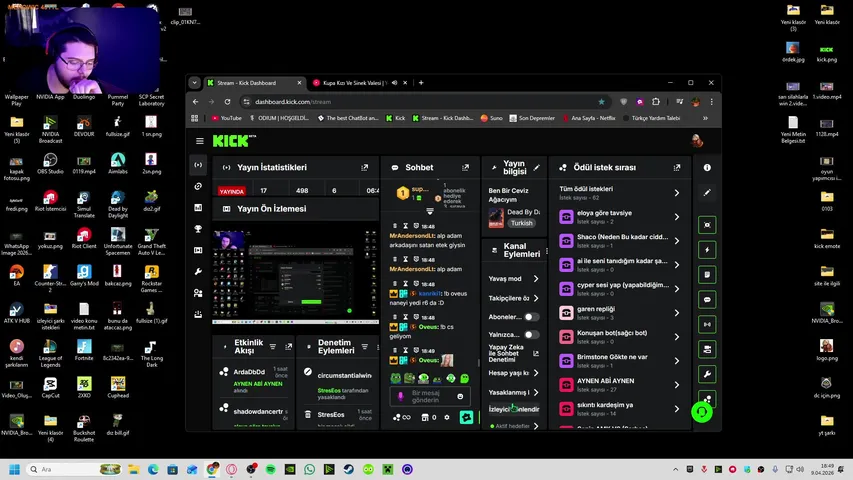Click the taskbar search box Ara
This screenshot has width=853, height=480.
pyautogui.click(x=73, y=469)
